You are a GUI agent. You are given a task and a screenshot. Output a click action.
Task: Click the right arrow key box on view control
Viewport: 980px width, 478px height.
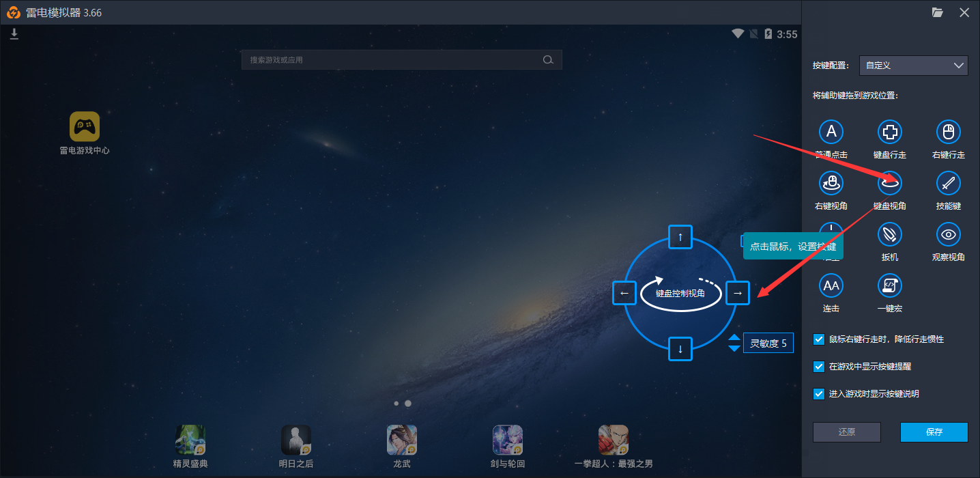click(737, 293)
